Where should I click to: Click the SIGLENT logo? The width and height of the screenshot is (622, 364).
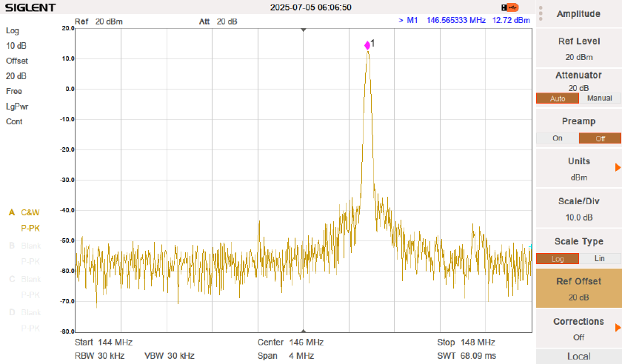click(30, 7)
